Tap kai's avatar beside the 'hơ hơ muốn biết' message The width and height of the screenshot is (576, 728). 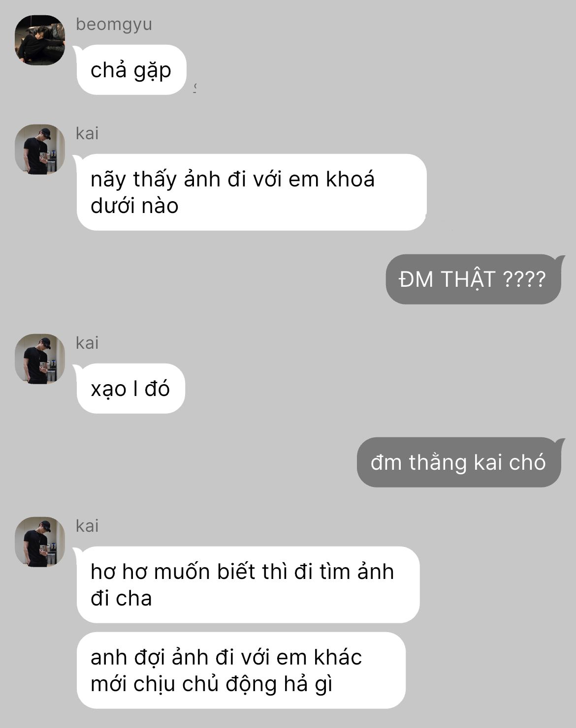(x=40, y=542)
